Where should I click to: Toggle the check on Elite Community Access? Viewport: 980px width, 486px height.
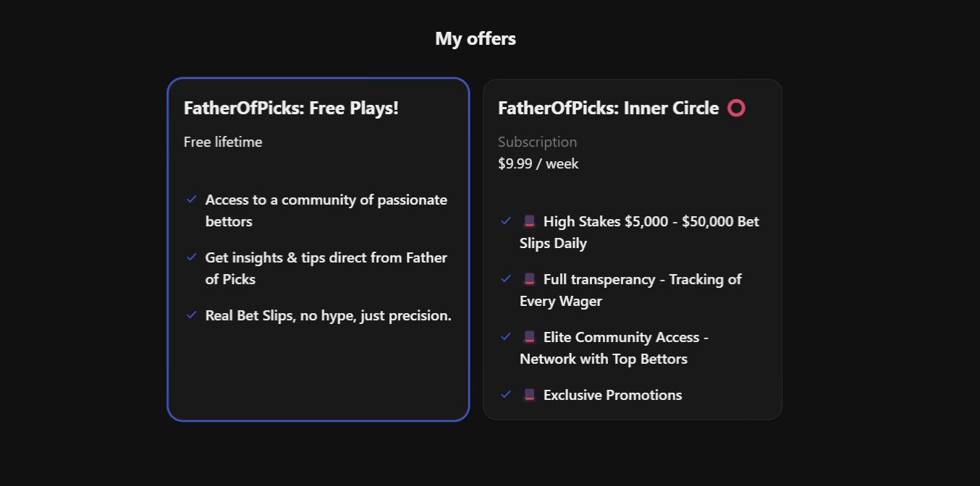point(506,336)
